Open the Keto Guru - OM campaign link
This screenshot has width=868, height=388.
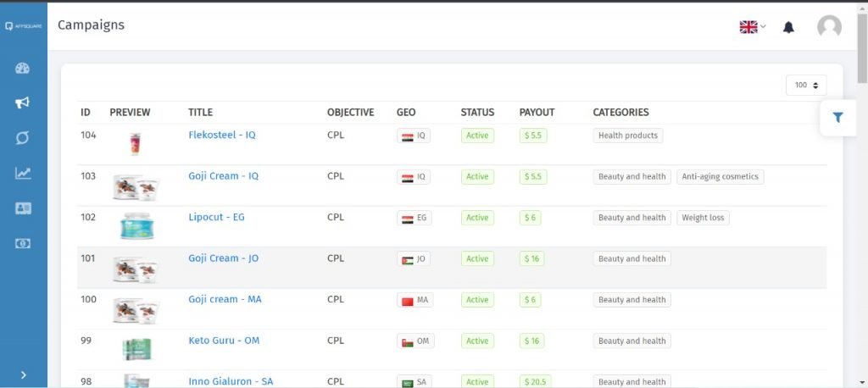[224, 341]
